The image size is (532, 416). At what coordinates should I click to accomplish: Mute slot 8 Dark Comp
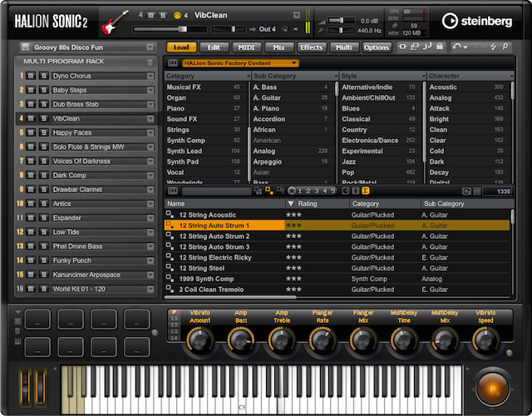31,176
